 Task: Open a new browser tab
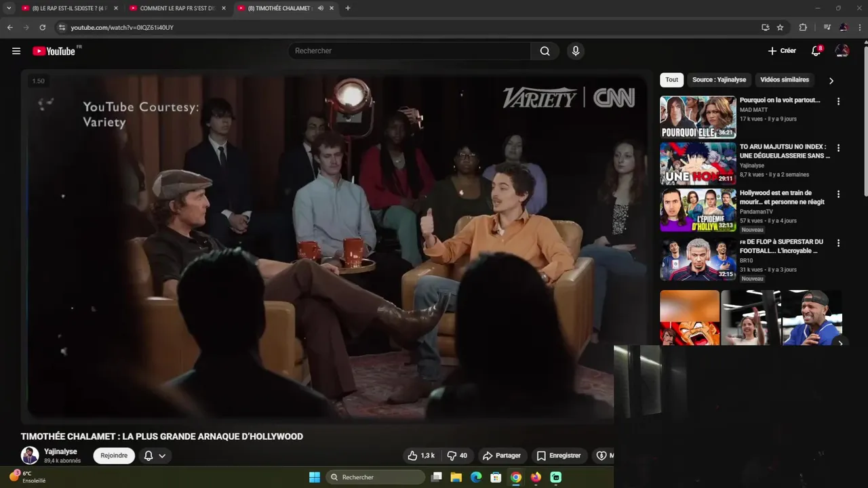pyautogui.click(x=348, y=8)
